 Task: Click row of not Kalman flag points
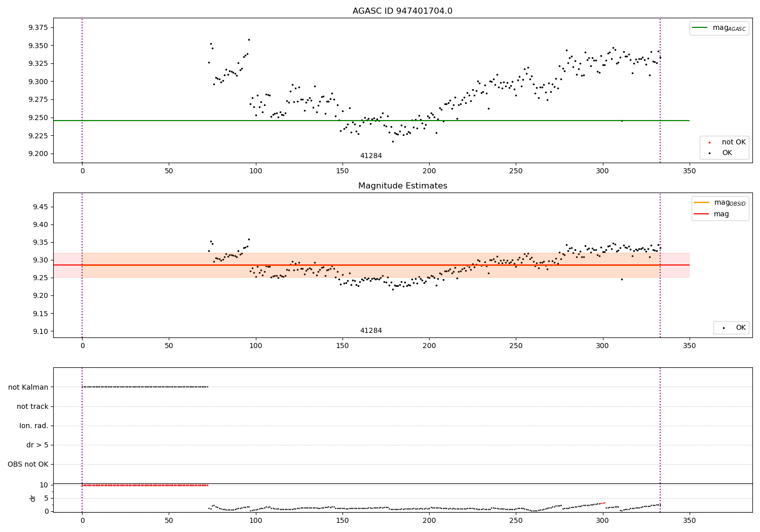144,387
